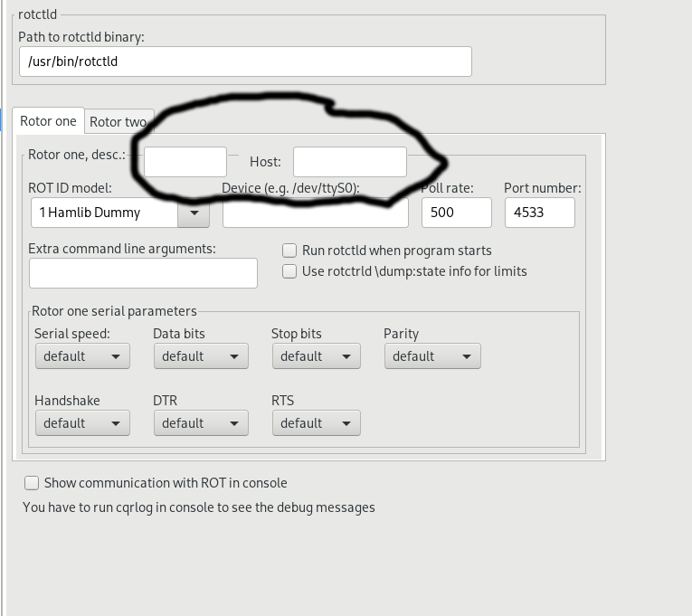The height and width of the screenshot is (616, 692).
Task: Toggle Use rotctrld dump:state info for limits
Action: click(289, 271)
